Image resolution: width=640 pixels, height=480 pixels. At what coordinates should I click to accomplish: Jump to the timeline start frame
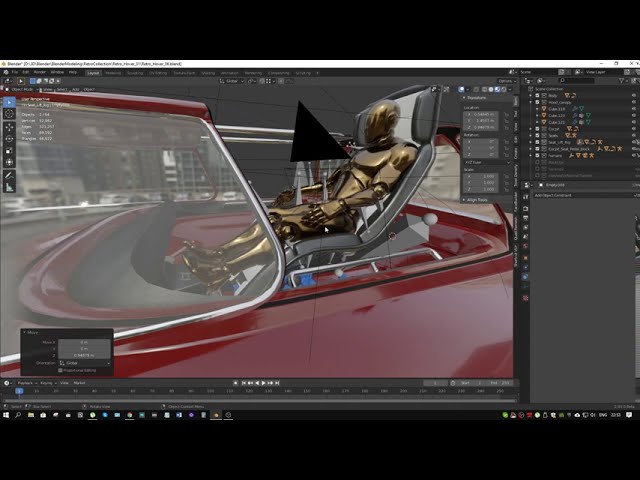tap(244, 383)
